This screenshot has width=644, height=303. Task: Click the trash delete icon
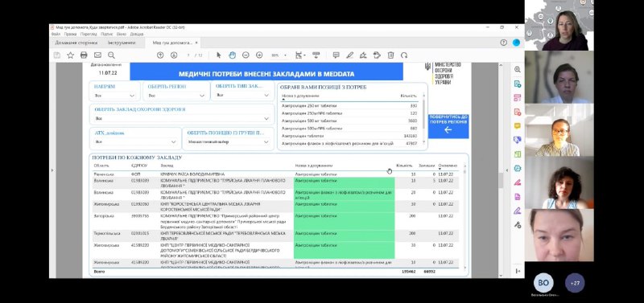coord(390,55)
